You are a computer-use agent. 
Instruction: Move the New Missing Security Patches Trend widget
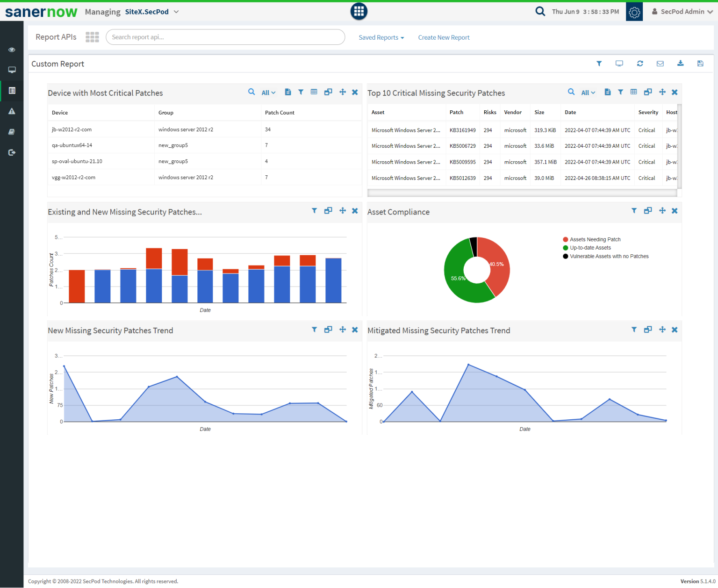[343, 330]
